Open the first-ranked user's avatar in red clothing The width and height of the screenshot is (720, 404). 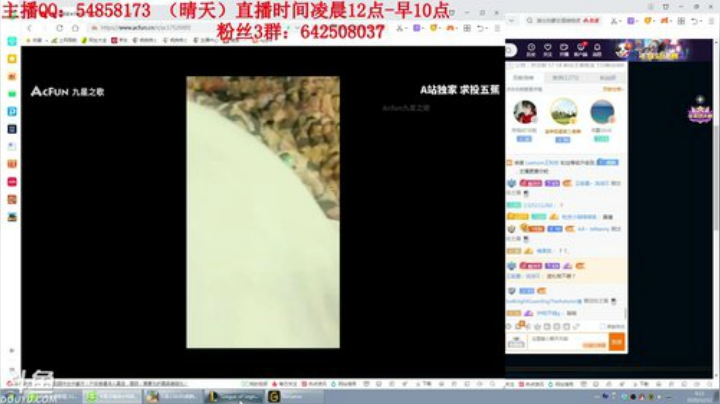[x=525, y=112]
